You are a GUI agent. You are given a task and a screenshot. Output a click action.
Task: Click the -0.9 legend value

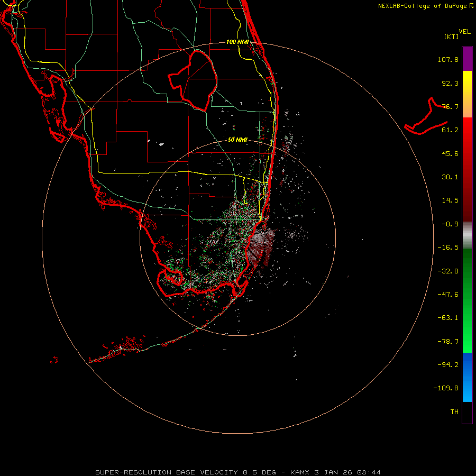(x=450, y=224)
